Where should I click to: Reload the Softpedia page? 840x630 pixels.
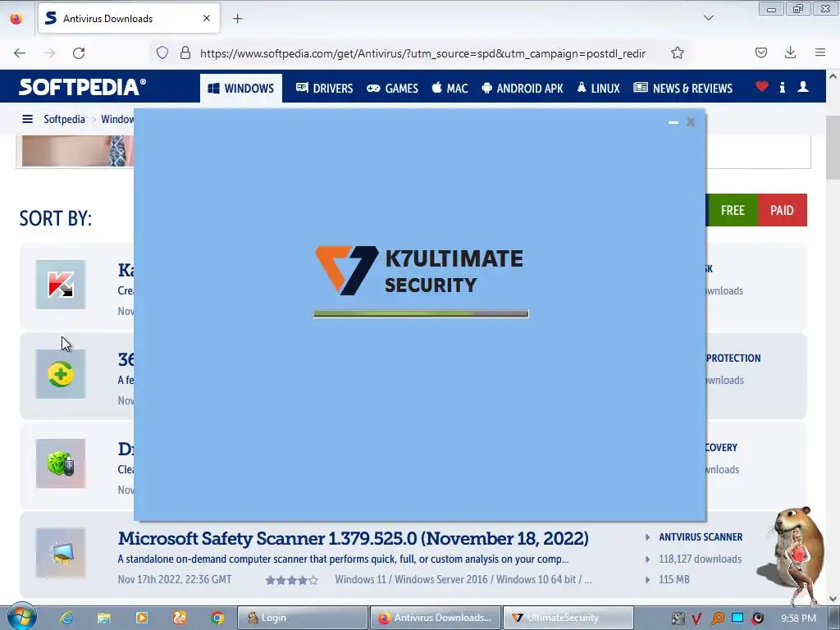(x=79, y=53)
